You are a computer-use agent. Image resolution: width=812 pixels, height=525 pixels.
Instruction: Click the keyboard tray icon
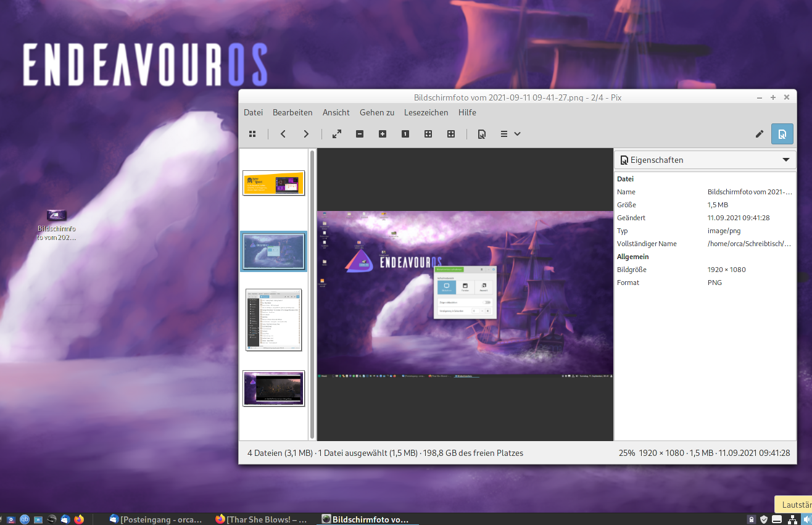point(777,519)
